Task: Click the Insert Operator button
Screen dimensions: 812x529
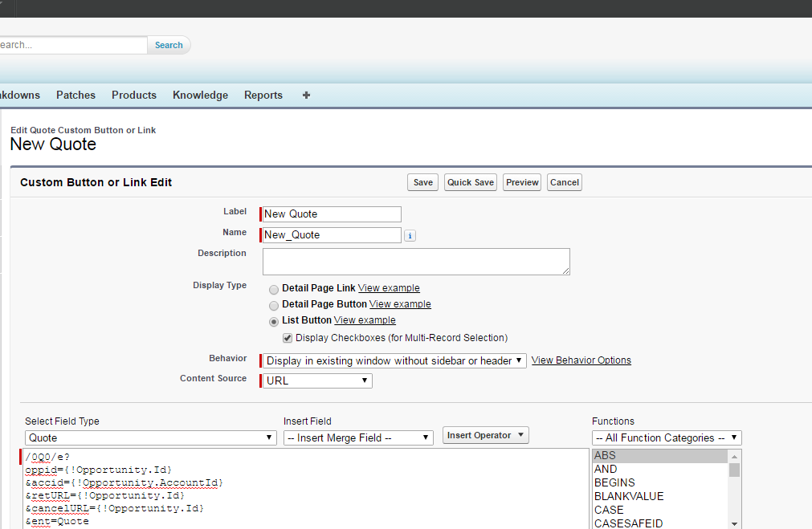Action: coord(485,435)
